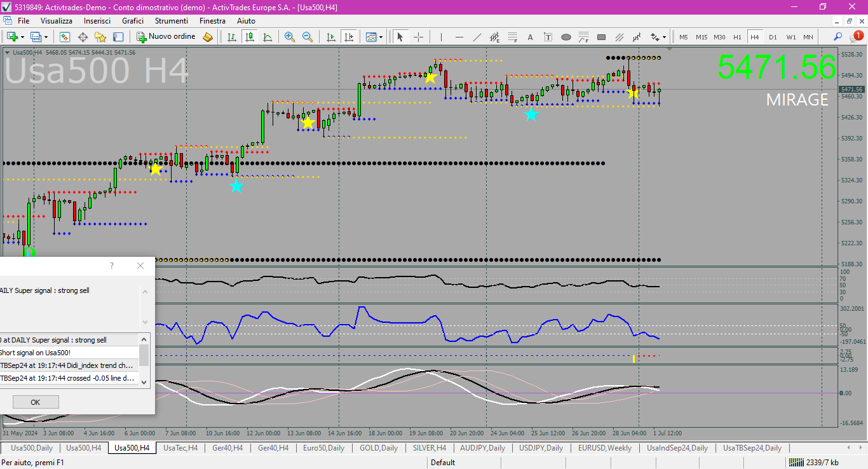This screenshot has height=469, width=868.
Task: Select the trendline drawing tool
Action: (477, 37)
